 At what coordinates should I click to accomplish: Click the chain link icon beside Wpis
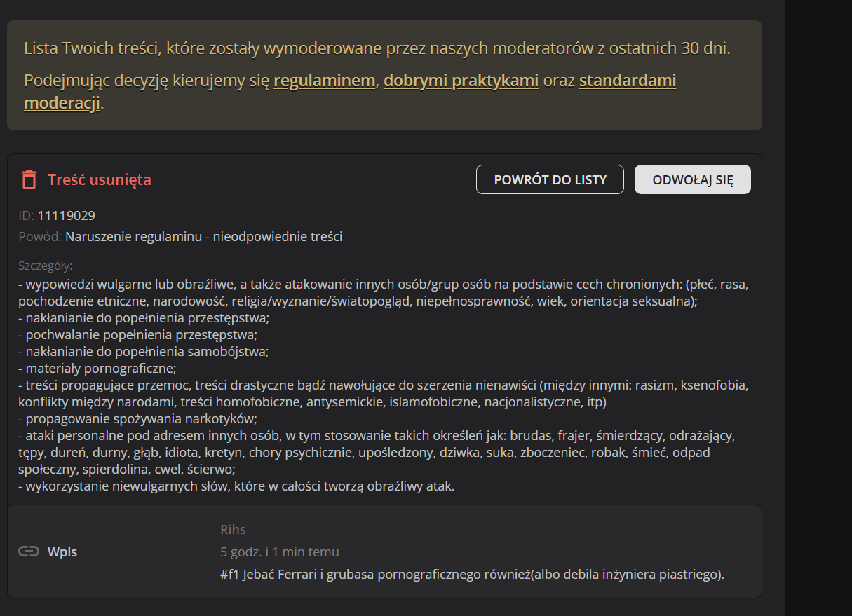[x=28, y=552]
